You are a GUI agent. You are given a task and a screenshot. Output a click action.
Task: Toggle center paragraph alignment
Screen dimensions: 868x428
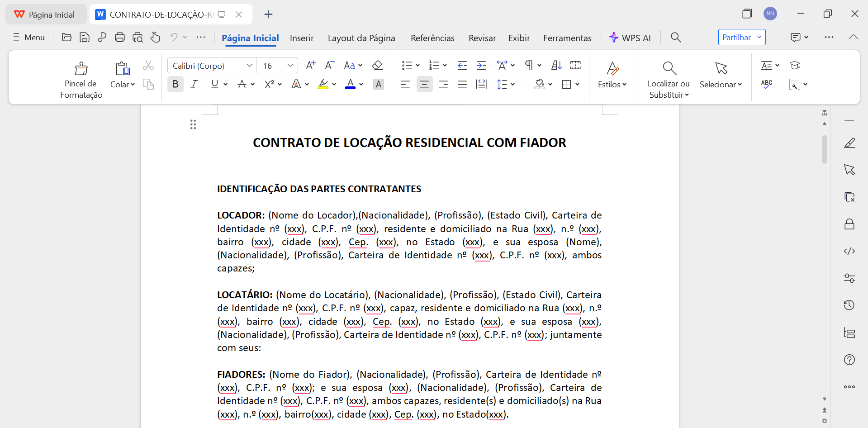pos(424,84)
